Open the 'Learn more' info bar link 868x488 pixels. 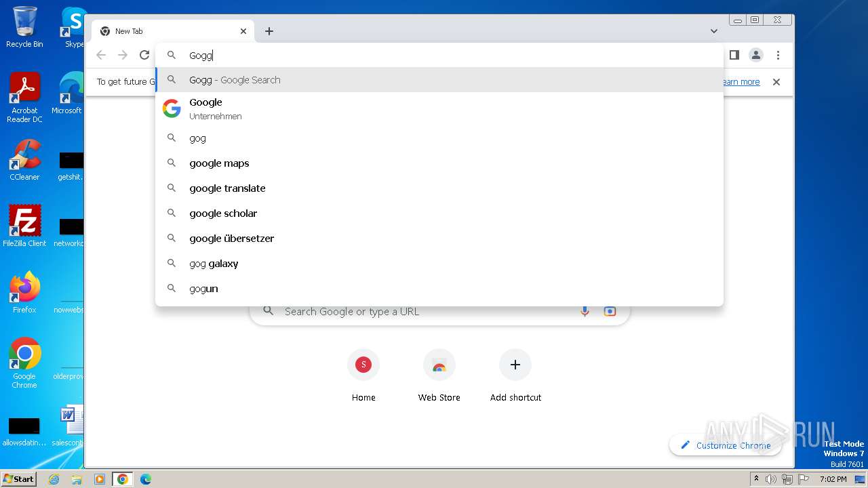tap(741, 82)
